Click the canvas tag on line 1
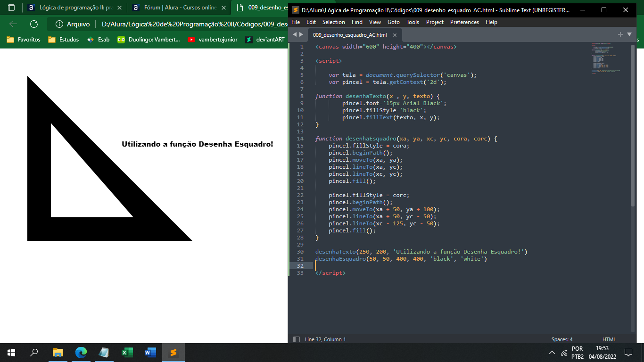The image size is (644, 362). (x=386, y=47)
